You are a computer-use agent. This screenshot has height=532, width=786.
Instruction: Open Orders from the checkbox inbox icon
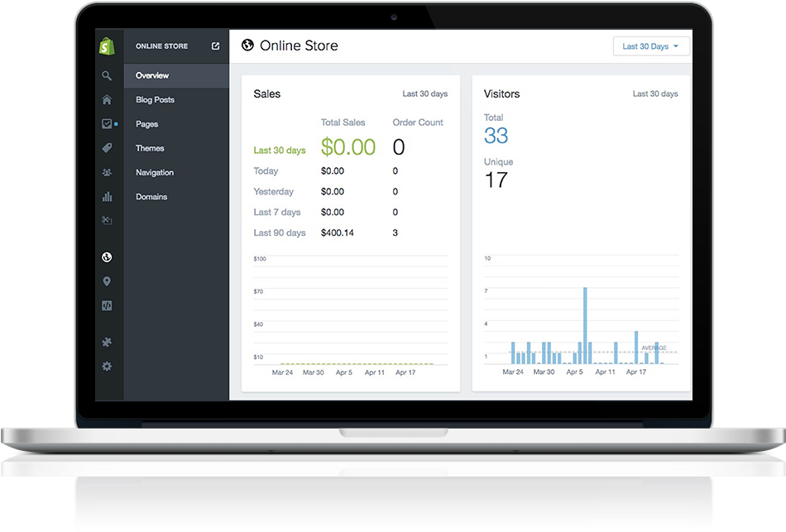pyautogui.click(x=107, y=124)
